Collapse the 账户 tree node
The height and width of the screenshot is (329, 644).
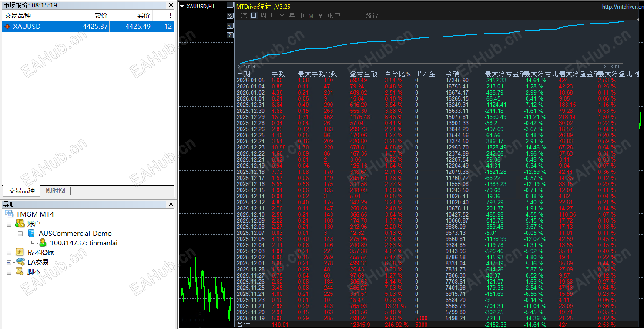[9, 224]
